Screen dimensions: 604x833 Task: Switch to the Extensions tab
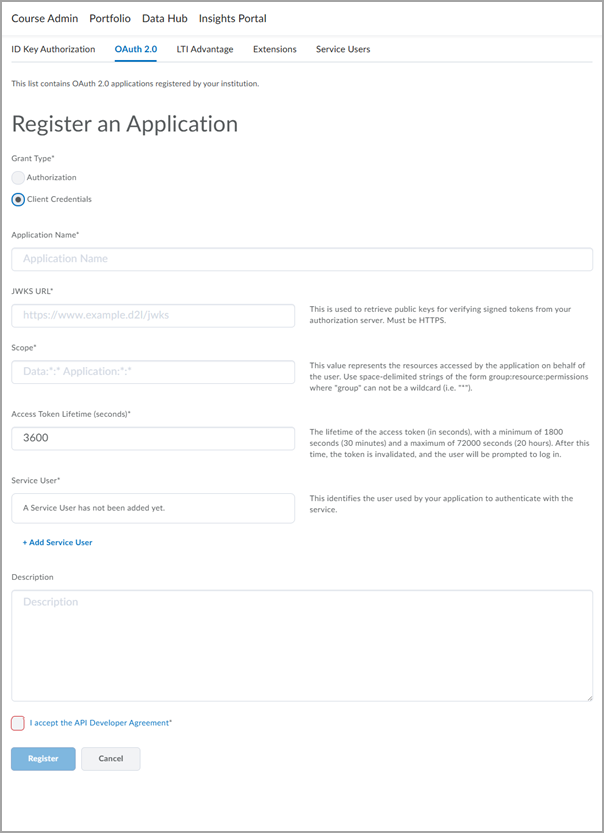274,48
